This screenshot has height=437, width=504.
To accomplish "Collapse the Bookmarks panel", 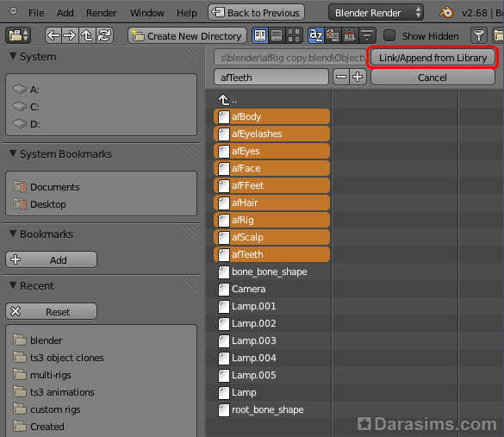I will [13, 234].
